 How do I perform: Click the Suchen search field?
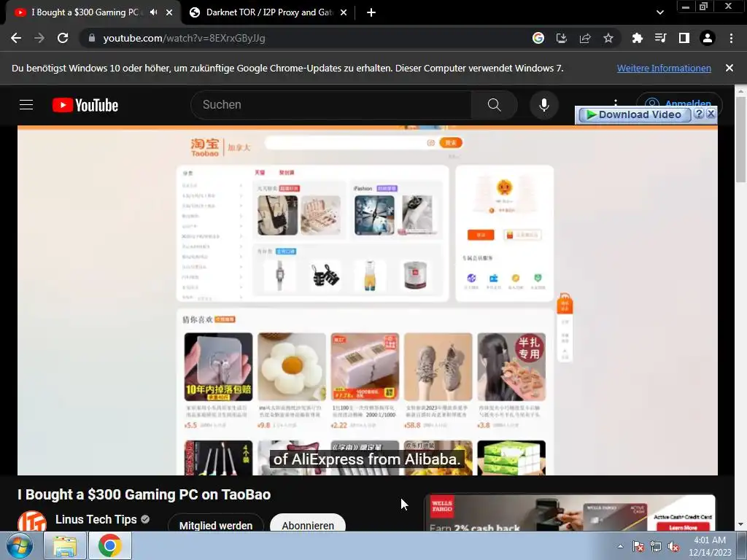tap(331, 105)
